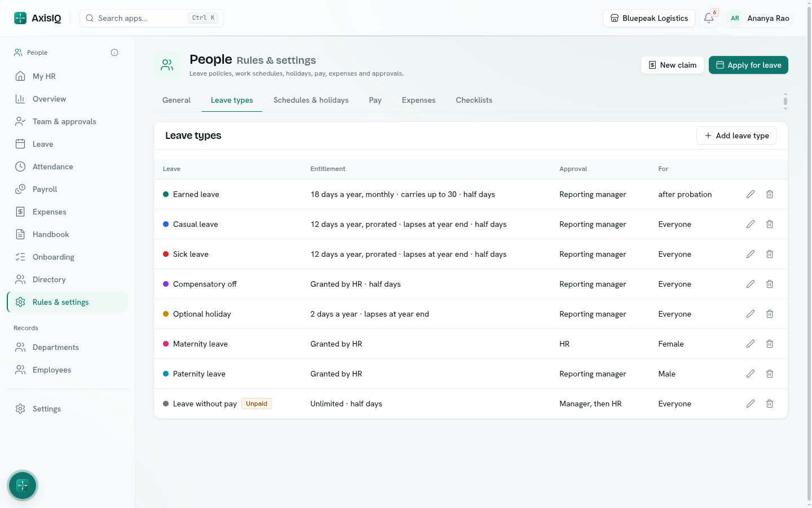
Task: Go to Team & approvals
Action: click(x=67, y=121)
